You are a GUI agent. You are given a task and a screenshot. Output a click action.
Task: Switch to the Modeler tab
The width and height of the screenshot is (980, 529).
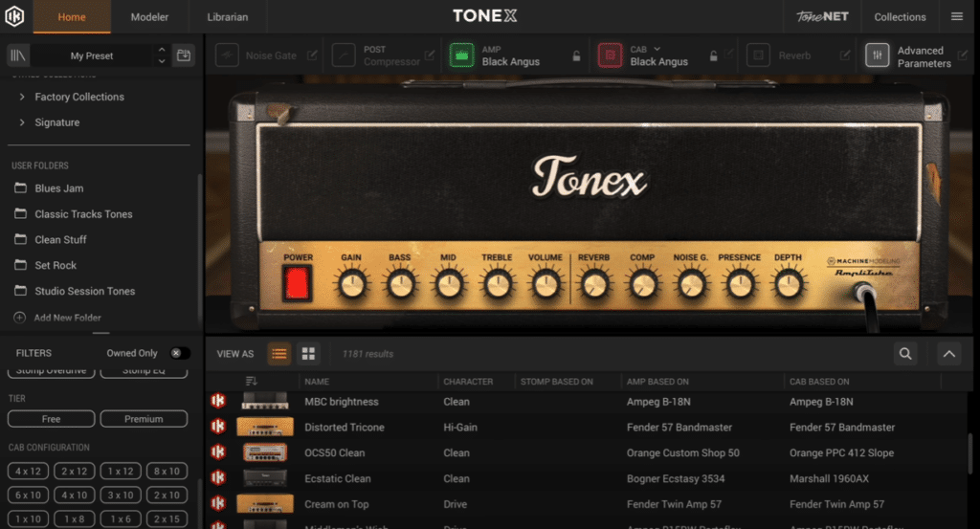[149, 17]
